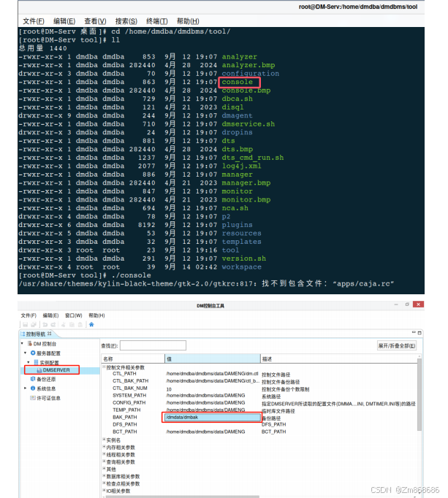
Task: Click the 展开/折叠全部(E) button
Action: 397,345
